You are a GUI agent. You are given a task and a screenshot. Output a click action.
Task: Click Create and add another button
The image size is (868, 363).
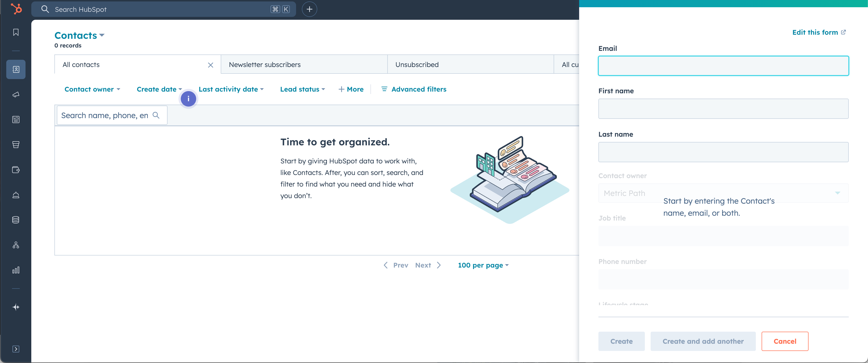[x=703, y=341]
